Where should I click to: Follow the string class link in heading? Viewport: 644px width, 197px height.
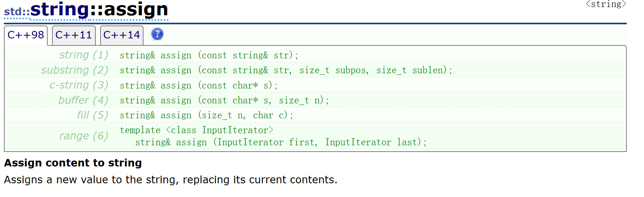click(x=60, y=9)
